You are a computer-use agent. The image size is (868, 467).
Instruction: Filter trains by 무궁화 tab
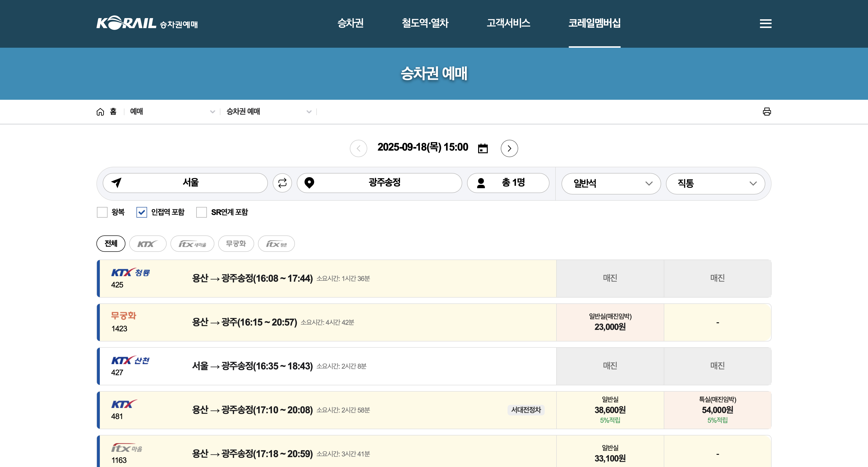click(236, 243)
